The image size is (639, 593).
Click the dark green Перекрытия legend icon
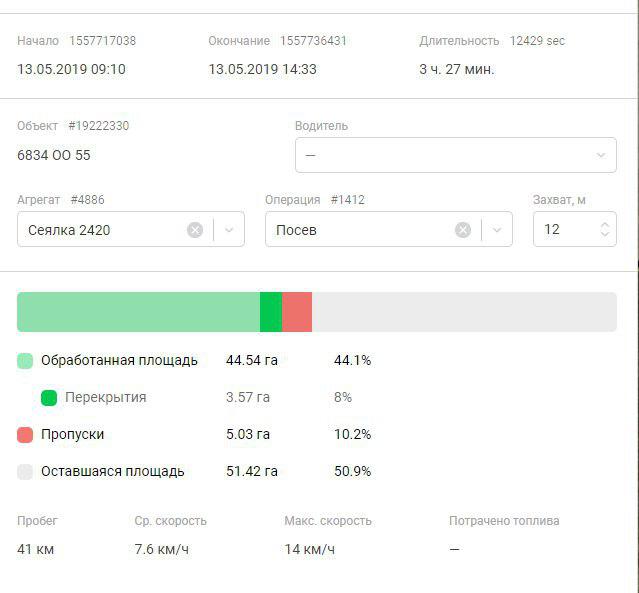coord(49,398)
